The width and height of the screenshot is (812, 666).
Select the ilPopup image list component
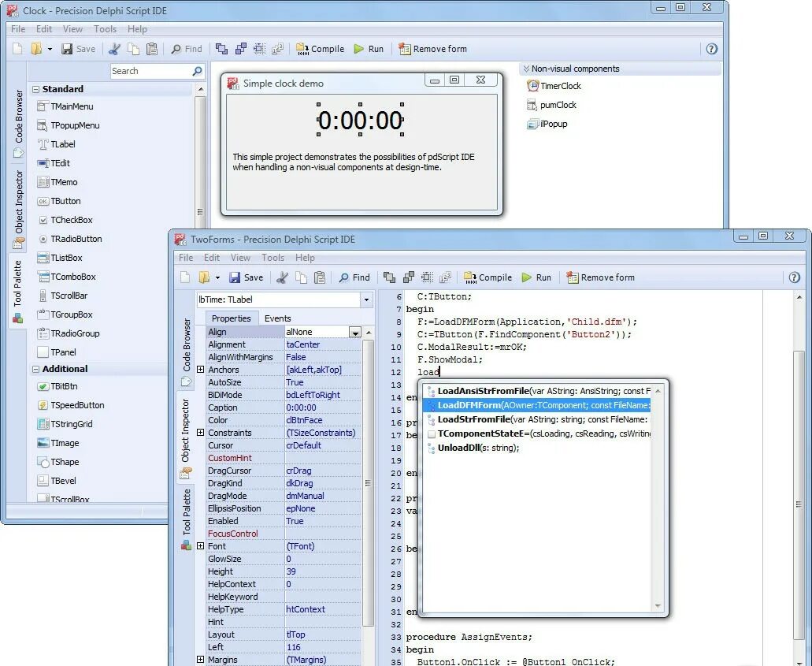pyautogui.click(x=547, y=124)
